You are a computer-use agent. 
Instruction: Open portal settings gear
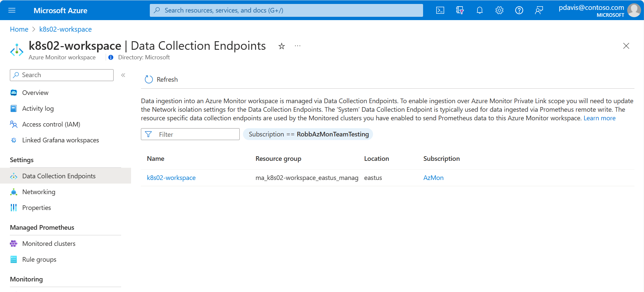tap(499, 10)
